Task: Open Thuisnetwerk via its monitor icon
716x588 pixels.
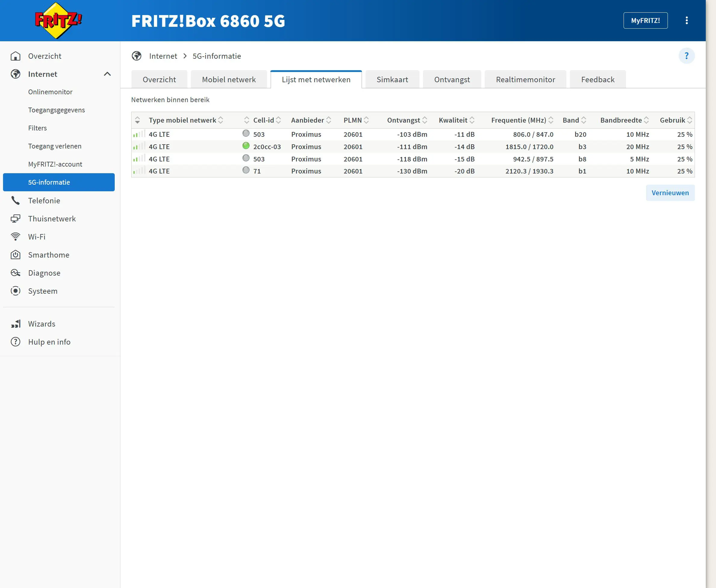Action: click(x=16, y=218)
